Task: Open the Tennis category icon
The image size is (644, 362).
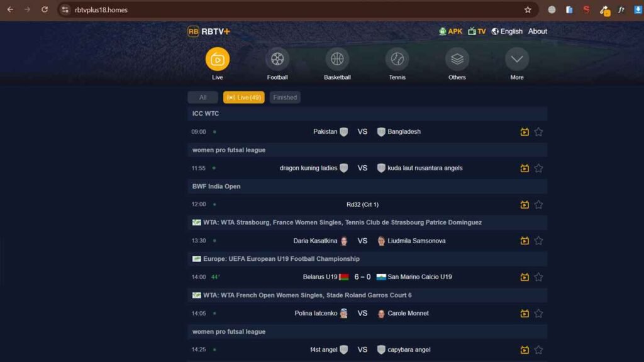Action: point(397,59)
